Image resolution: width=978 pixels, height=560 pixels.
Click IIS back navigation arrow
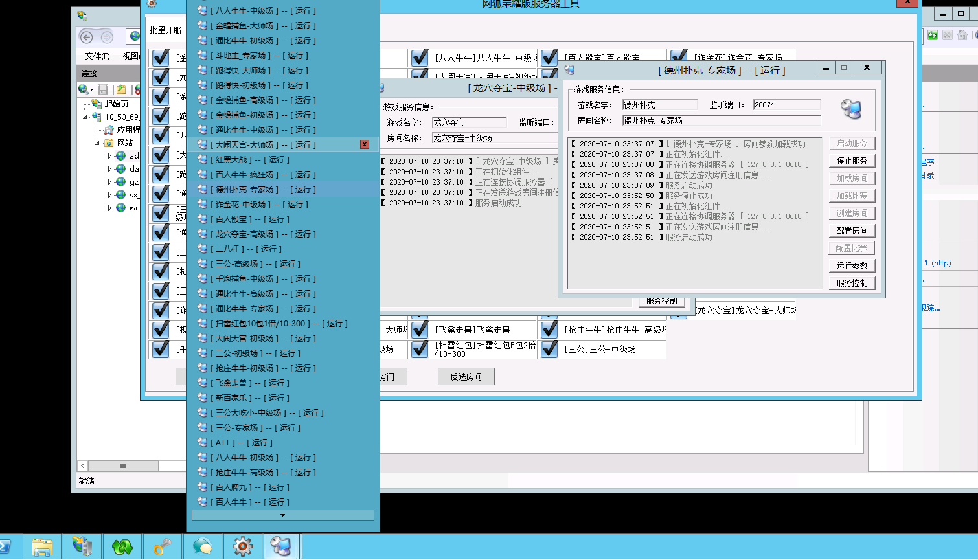[x=86, y=37]
